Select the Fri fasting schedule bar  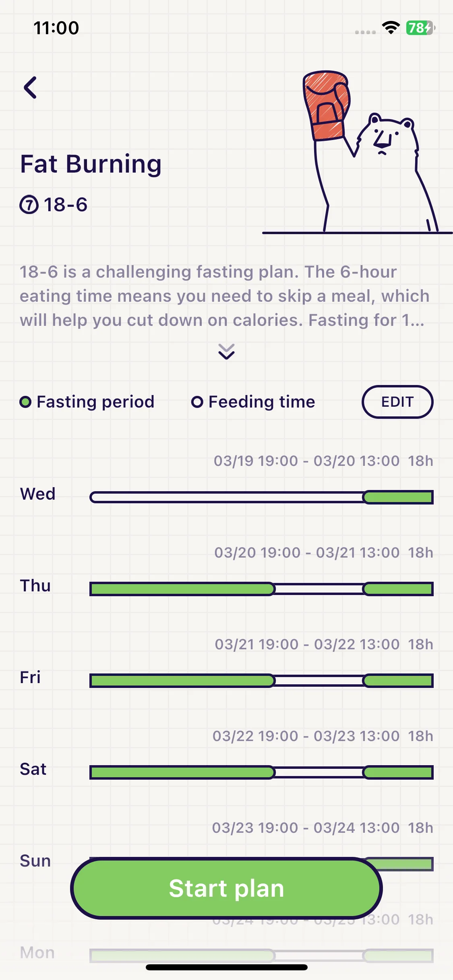tap(261, 681)
